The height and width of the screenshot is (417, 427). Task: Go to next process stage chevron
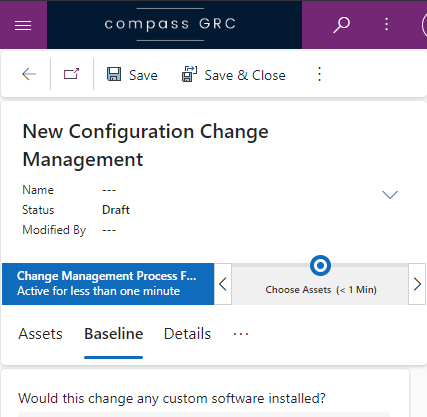pyautogui.click(x=417, y=284)
